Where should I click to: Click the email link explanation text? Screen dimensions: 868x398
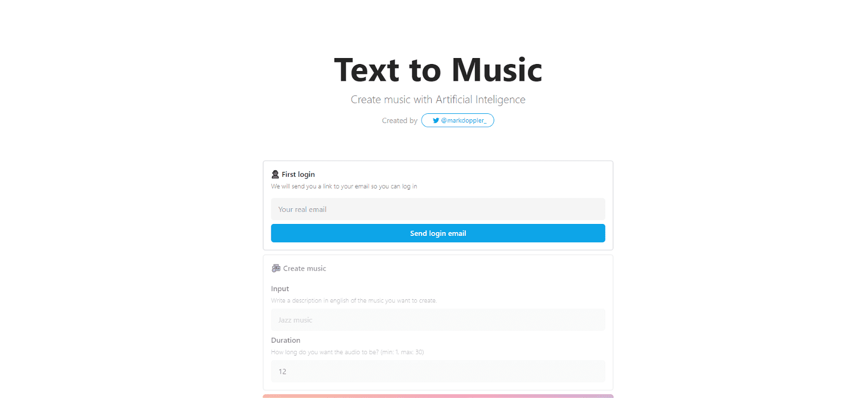click(x=344, y=186)
